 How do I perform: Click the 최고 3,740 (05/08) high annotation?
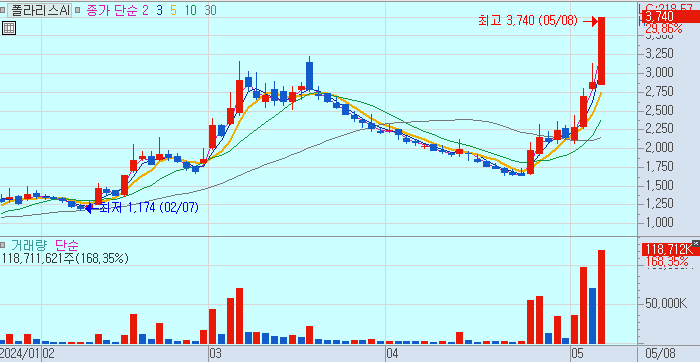(x=528, y=21)
